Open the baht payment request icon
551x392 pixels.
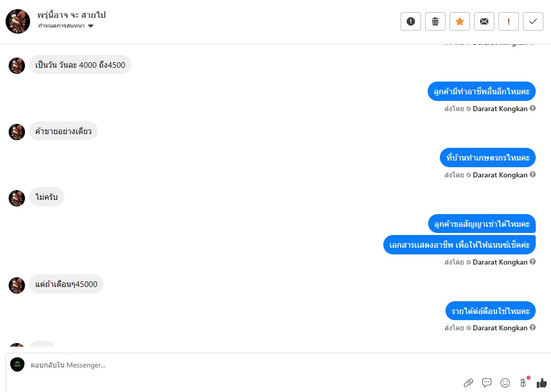pyautogui.click(x=523, y=382)
